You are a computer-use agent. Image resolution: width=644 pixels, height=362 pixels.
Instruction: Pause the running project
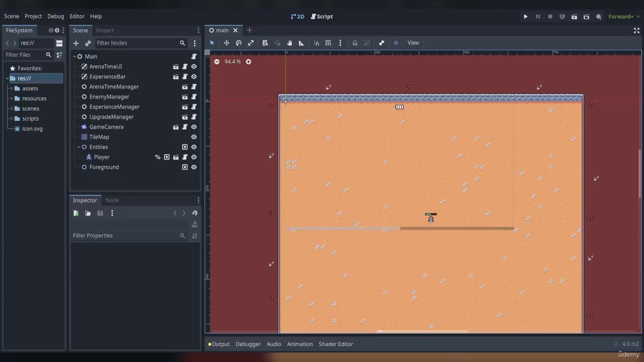click(538, 17)
